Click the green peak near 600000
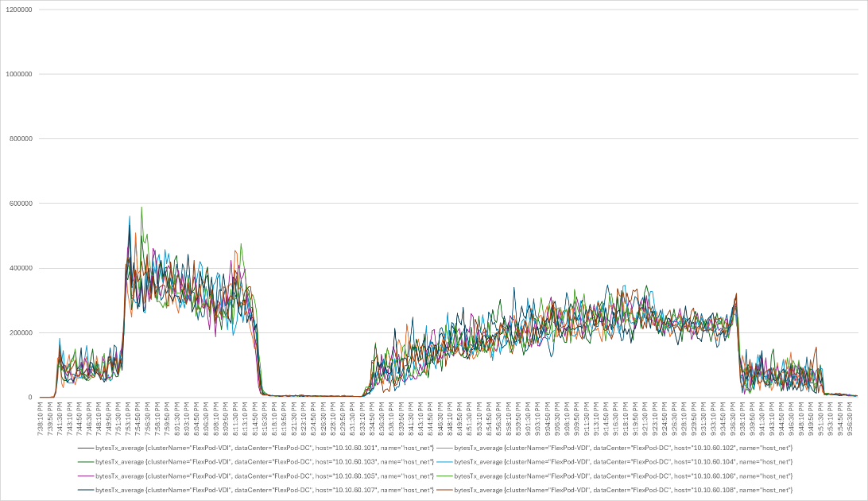The height and width of the screenshot is (501, 868). [141, 208]
